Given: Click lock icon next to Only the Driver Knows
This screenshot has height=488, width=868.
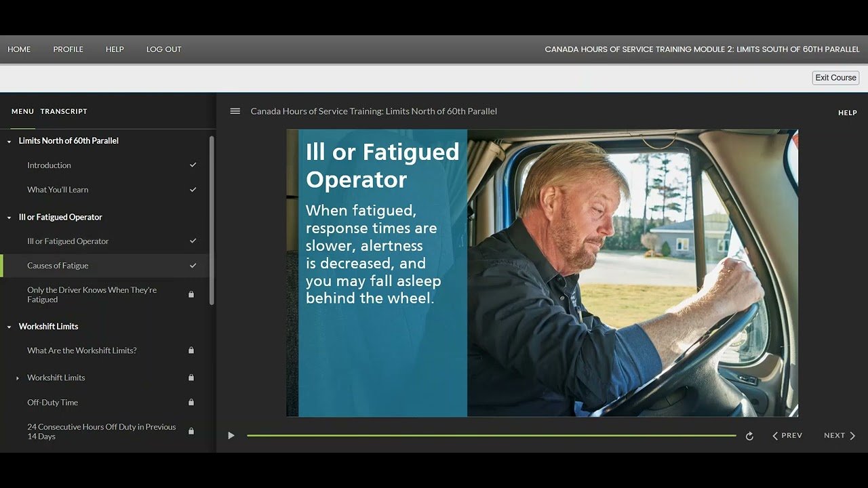Looking at the screenshot, I should point(191,295).
